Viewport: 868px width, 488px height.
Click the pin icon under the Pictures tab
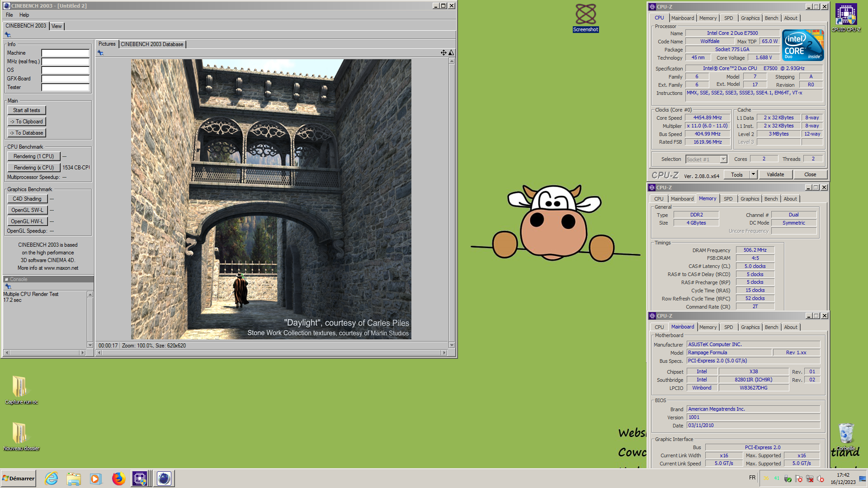pos(100,53)
